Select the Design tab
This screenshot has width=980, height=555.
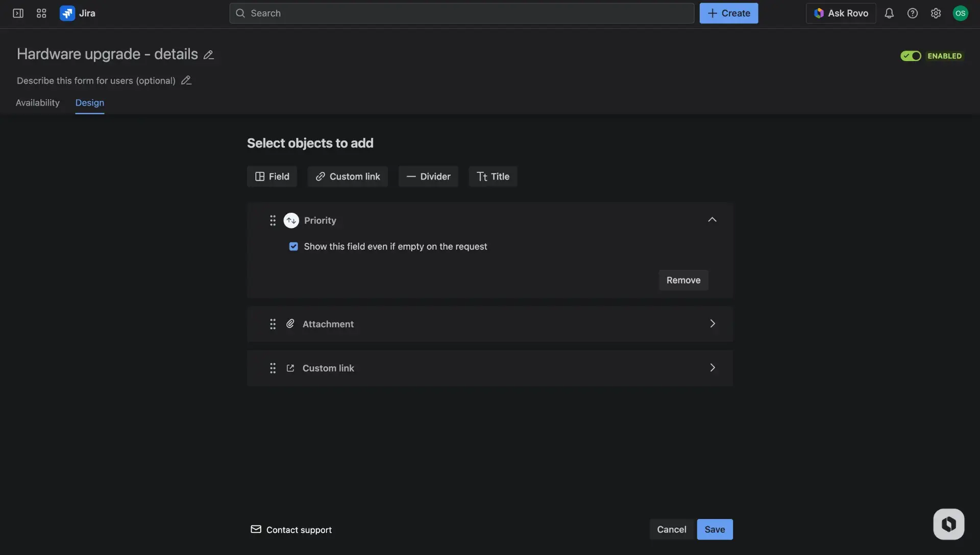(89, 103)
